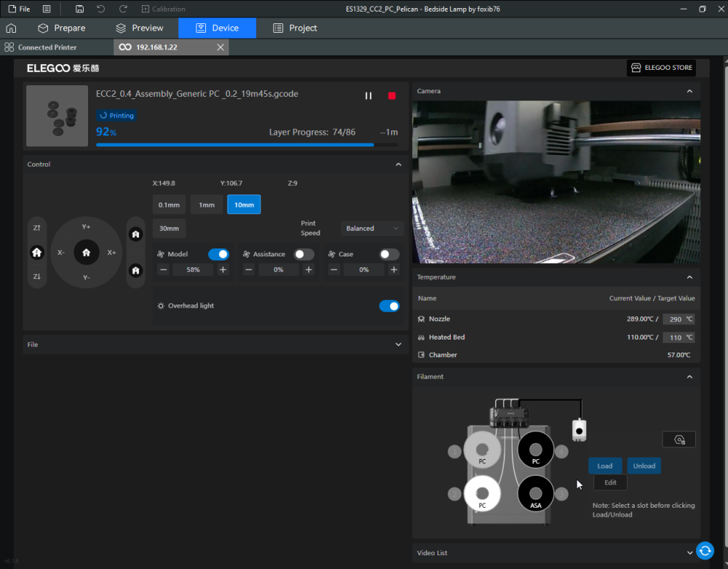
Task: Open the Project tab
Action: click(295, 28)
